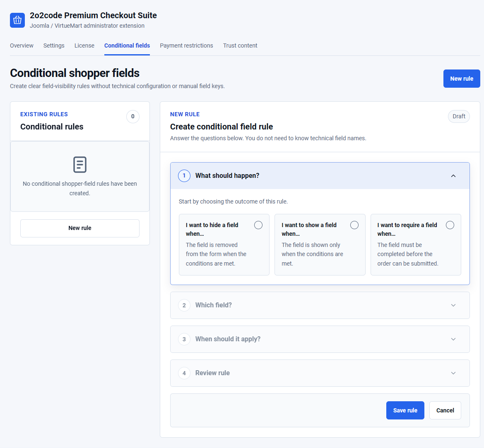
Task: Click the shopping basket app logo icon
Action: click(x=17, y=20)
